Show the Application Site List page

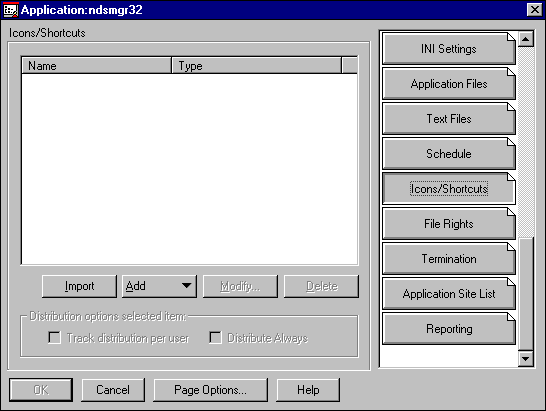(448, 294)
